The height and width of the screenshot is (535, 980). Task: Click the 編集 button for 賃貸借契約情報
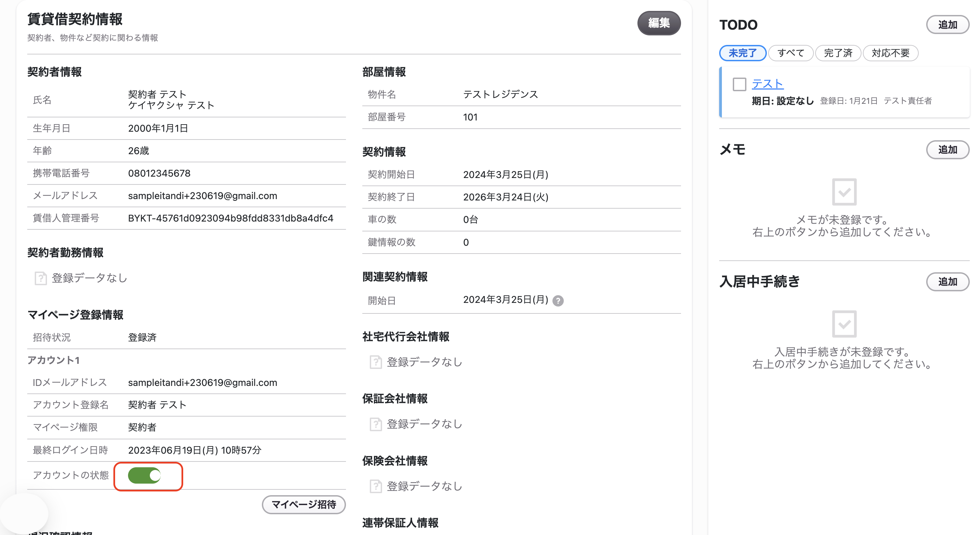[x=659, y=23]
